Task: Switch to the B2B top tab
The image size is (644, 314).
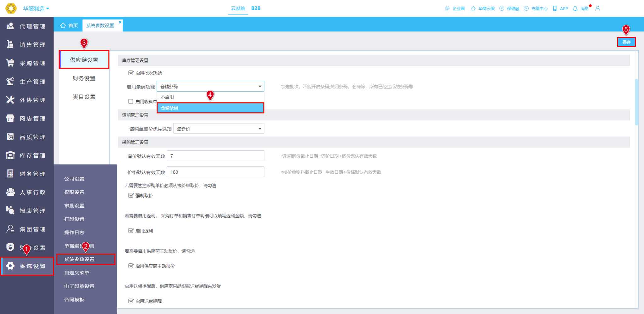Action: click(256, 8)
